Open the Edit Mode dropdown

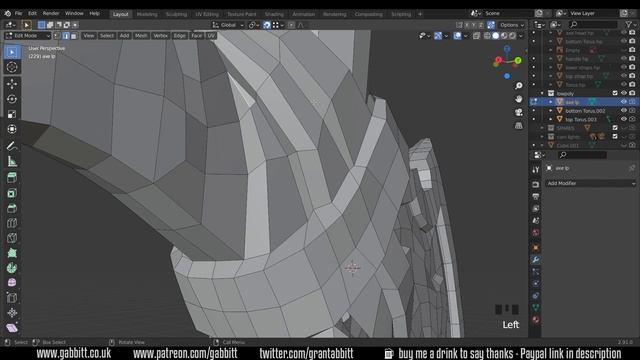pyautogui.click(x=28, y=36)
